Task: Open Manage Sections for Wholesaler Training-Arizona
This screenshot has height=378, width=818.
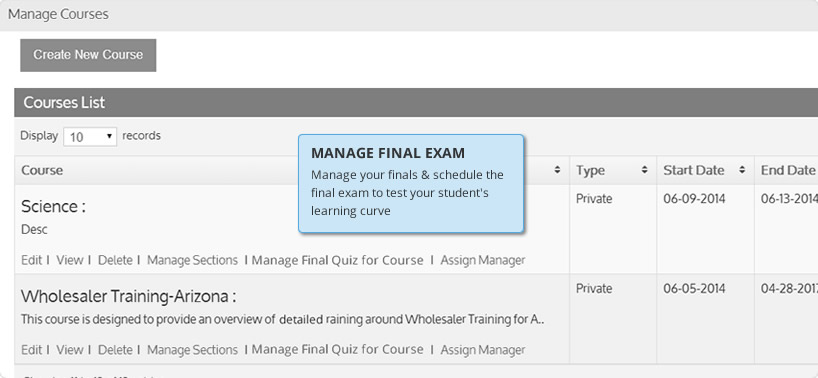Action: [192, 349]
